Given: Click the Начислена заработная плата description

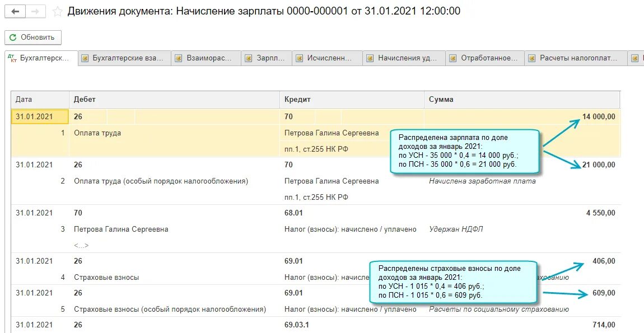Looking at the screenshot, I should click(482, 181).
